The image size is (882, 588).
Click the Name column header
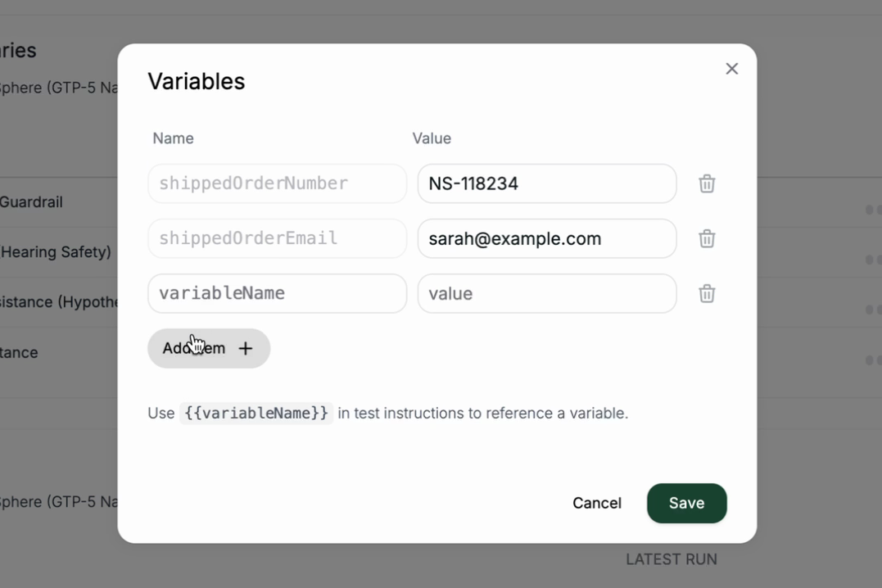click(173, 138)
